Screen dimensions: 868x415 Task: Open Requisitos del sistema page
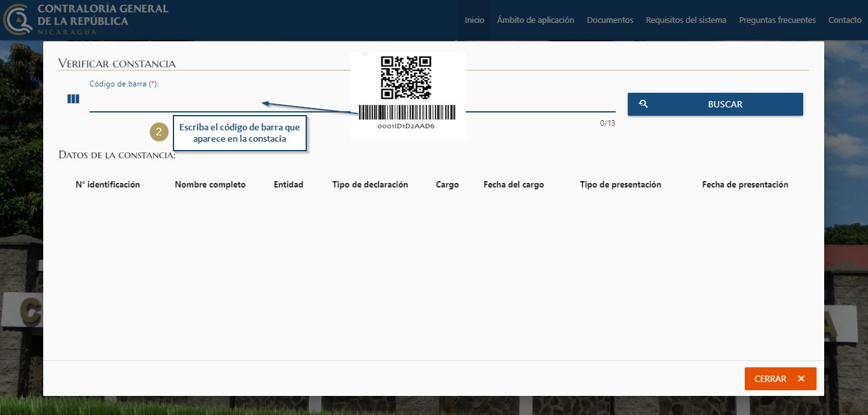[x=686, y=20]
